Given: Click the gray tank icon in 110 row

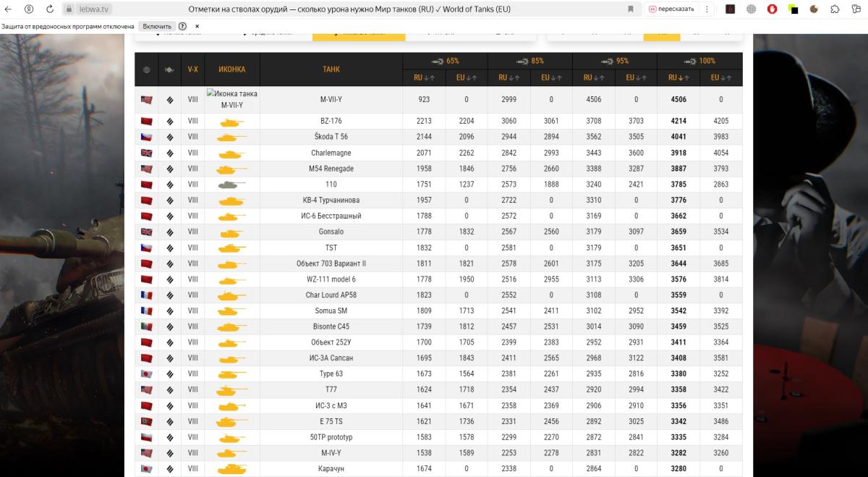Looking at the screenshot, I should (x=232, y=185).
